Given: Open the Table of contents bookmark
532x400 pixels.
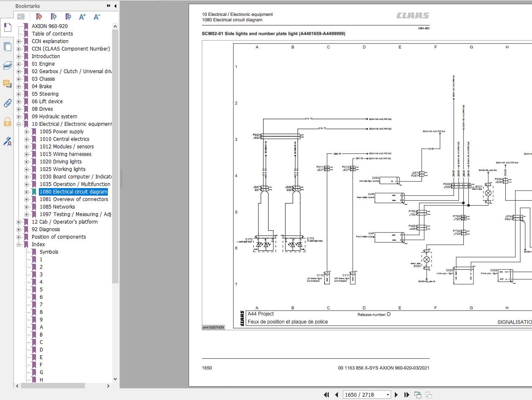Looking at the screenshot, I should click(52, 34).
